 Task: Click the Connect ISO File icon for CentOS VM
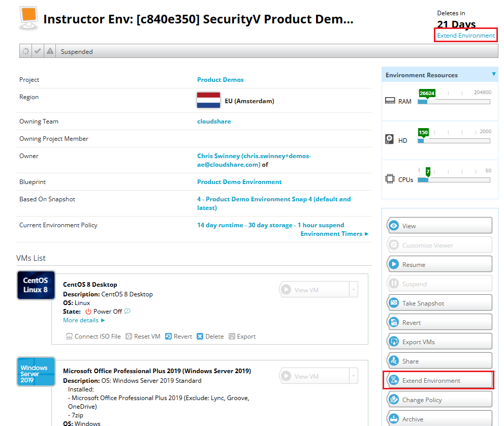pyautogui.click(x=69, y=336)
